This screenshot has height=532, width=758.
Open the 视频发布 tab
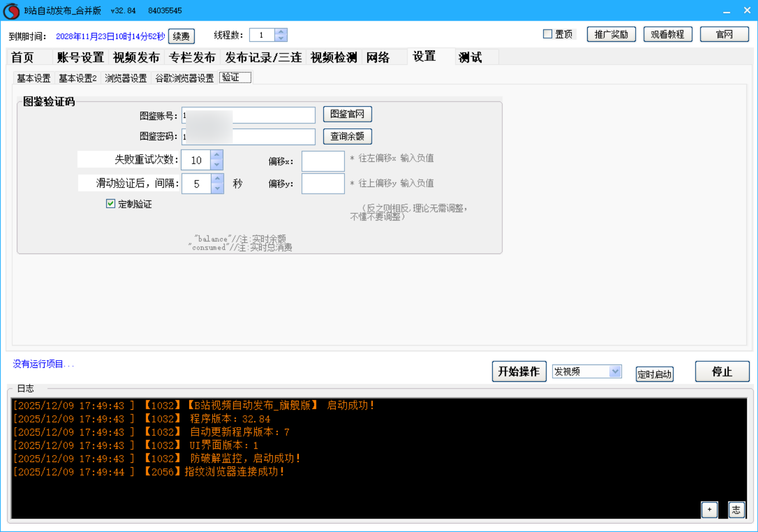[x=136, y=57]
